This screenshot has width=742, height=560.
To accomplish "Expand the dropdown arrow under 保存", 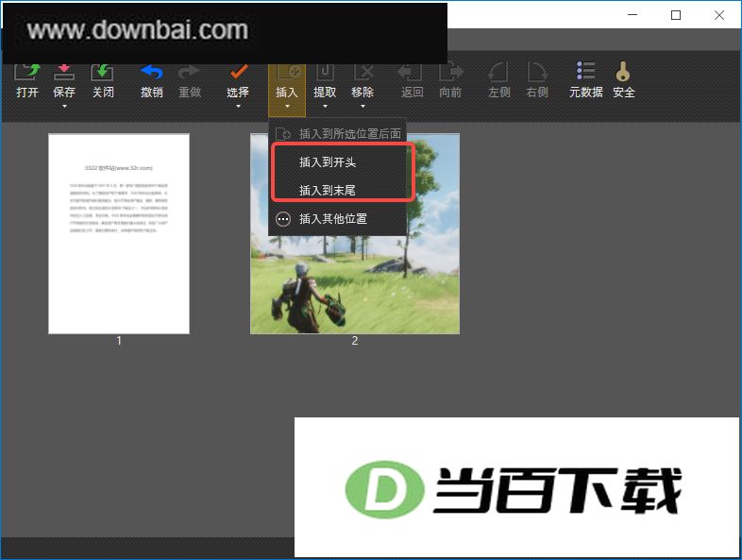I will tap(64, 107).
